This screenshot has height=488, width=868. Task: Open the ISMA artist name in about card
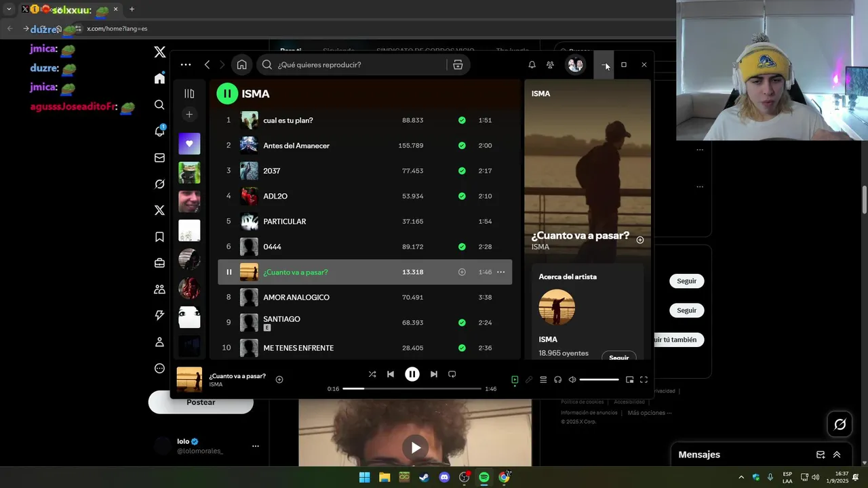(548, 340)
